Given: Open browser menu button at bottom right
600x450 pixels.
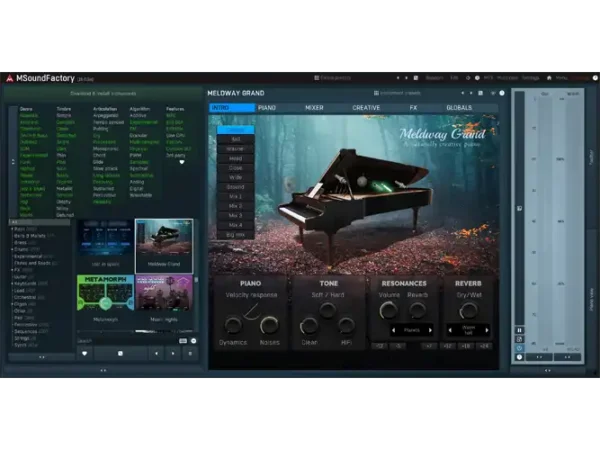Looking at the screenshot, I should click(190, 354).
